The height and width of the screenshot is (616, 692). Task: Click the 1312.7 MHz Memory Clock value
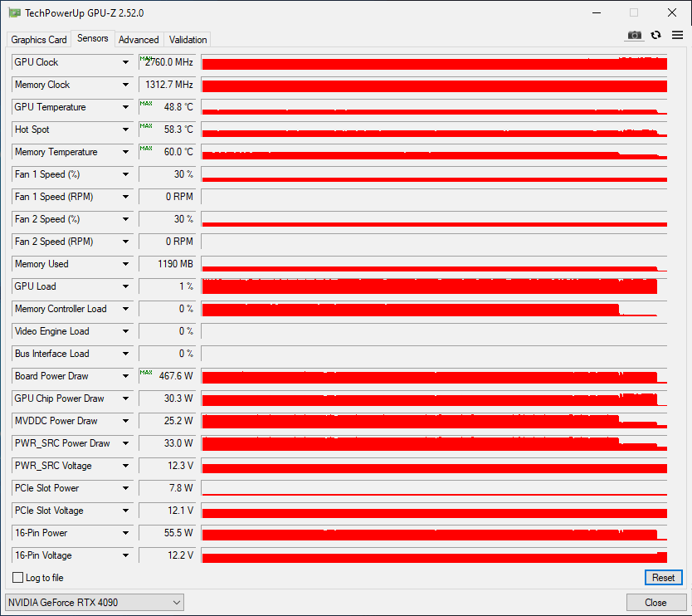[x=168, y=85]
